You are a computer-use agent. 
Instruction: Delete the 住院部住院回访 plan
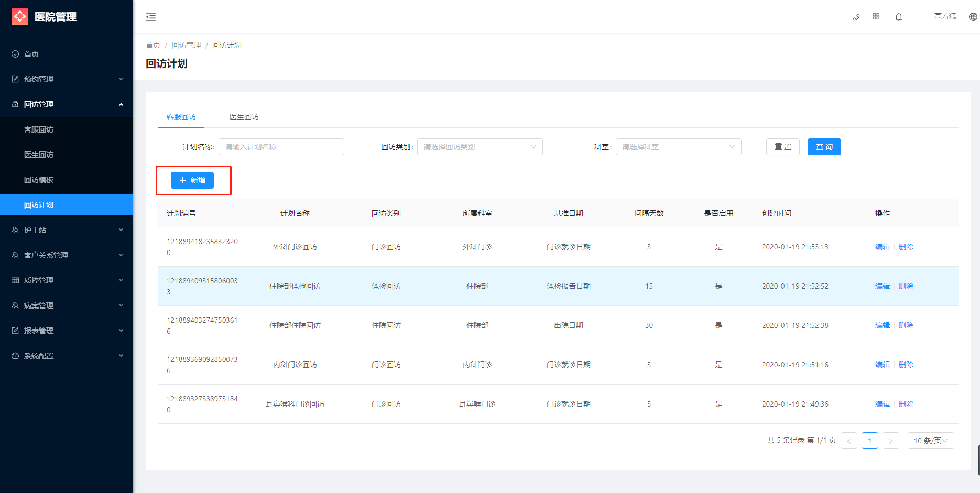[906, 325]
